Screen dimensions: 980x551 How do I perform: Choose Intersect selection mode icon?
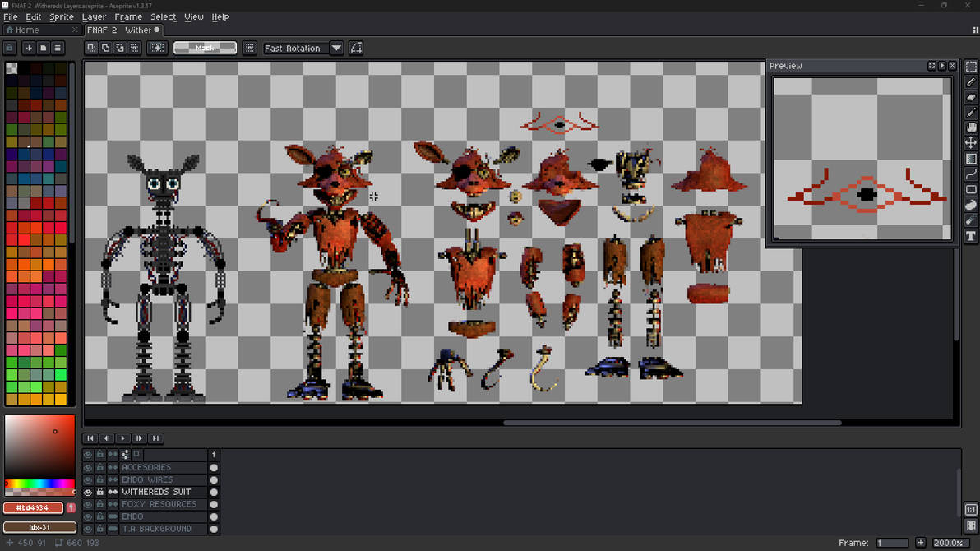(134, 48)
